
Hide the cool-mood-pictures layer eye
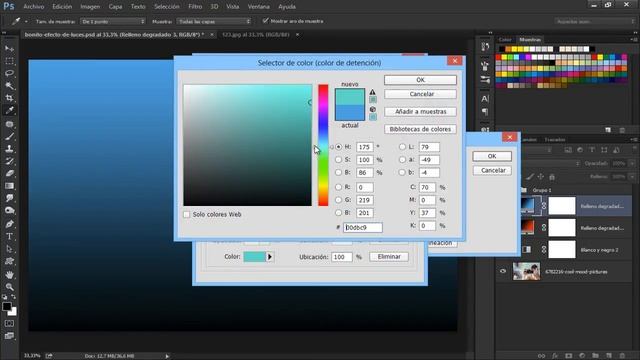click(x=503, y=271)
